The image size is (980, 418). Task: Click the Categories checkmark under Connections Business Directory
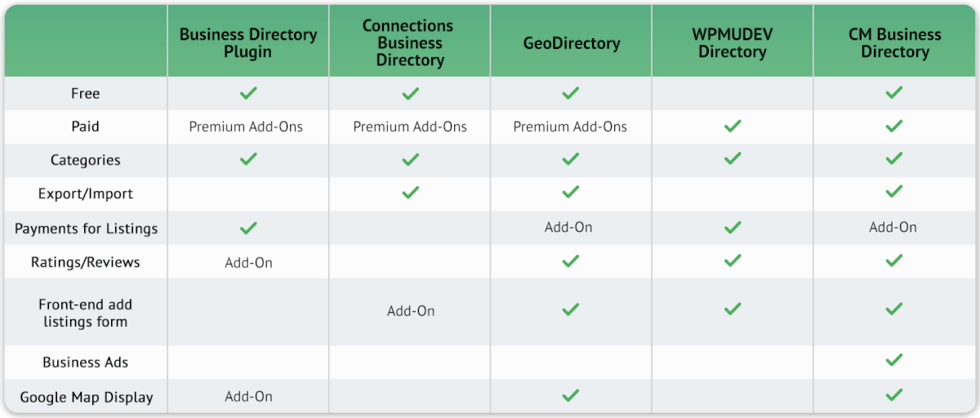click(x=410, y=158)
